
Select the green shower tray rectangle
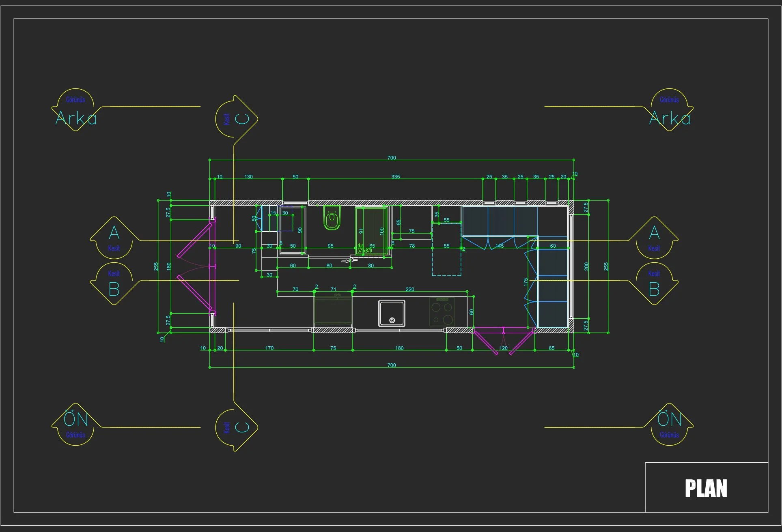pyautogui.click(x=372, y=231)
